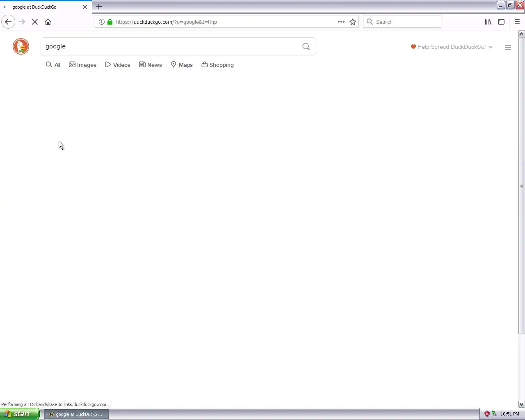The height and width of the screenshot is (420, 525).
Task: Click the scrollbar up arrow
Action: [x=522, y=34]
